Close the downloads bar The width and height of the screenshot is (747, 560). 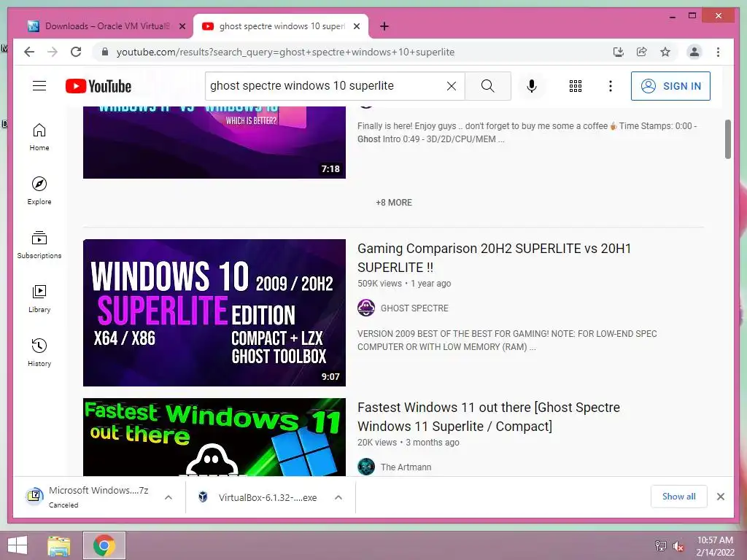[720, 497]
